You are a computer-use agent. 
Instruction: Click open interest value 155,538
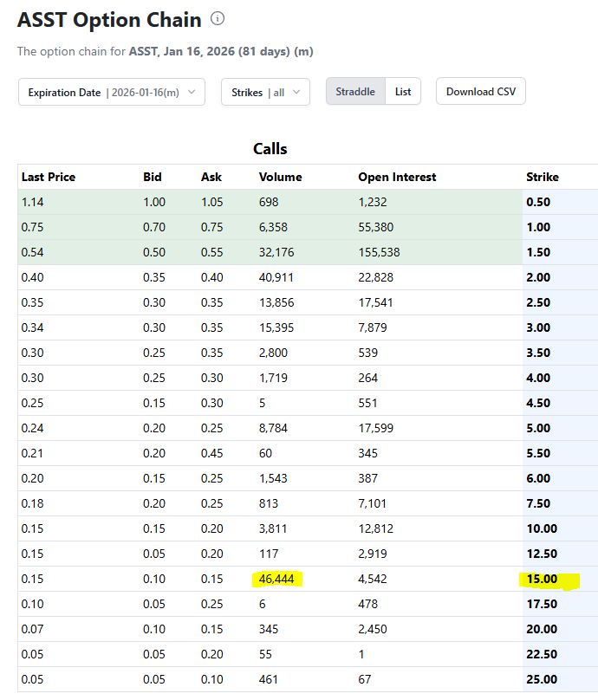pyautogui.click(x=379, y=252)
